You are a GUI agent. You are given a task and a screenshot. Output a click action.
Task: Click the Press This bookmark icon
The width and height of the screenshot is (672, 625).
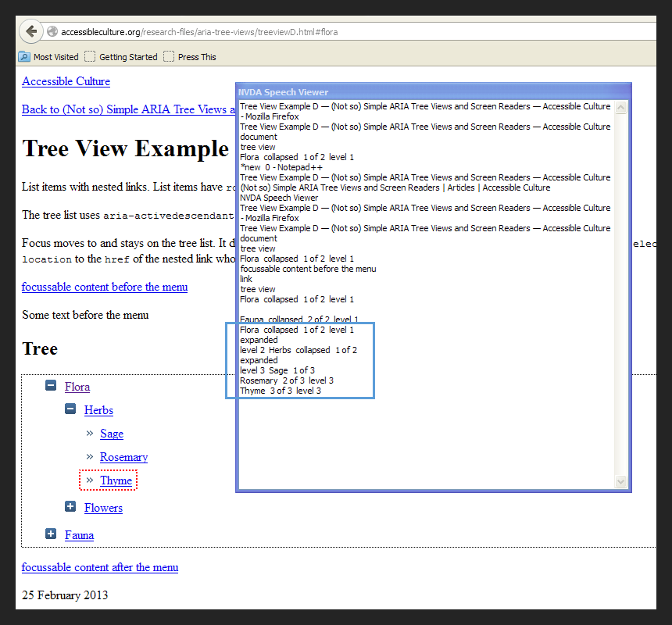click(x=169, y=57)
